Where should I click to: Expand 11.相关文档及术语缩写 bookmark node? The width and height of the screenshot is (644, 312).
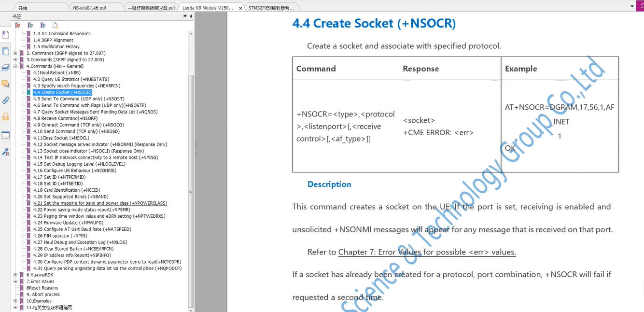click(15, 307)
